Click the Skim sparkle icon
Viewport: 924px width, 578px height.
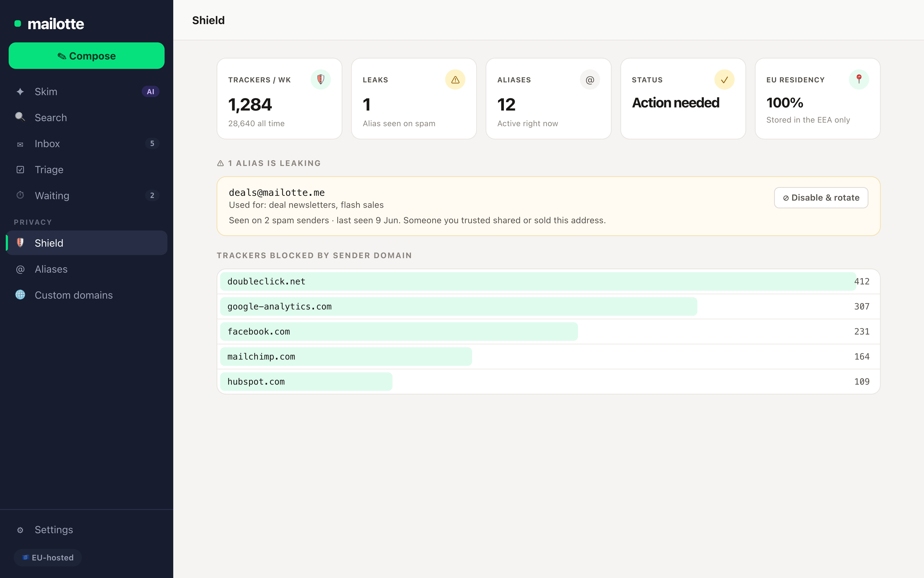pyautogui.click(x=20, y=92)
